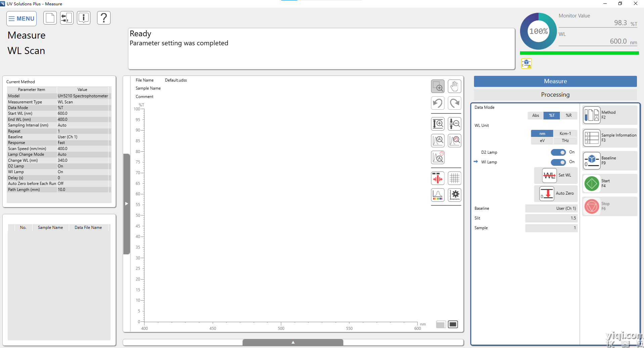Click the instrument connection icon beside the new-file icon
This screenshot has width=644, height=348.
[x=67, y=18]
